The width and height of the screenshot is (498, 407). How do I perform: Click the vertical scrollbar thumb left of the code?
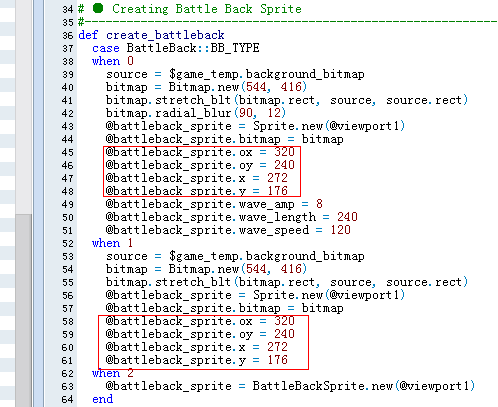[24, 310]
